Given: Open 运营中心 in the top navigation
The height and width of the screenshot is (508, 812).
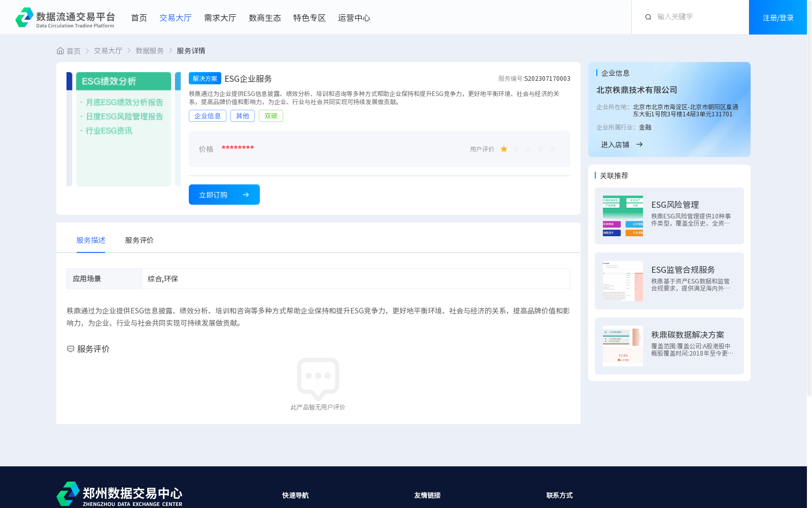Looking at the screenshot, I should coord(354,18).
